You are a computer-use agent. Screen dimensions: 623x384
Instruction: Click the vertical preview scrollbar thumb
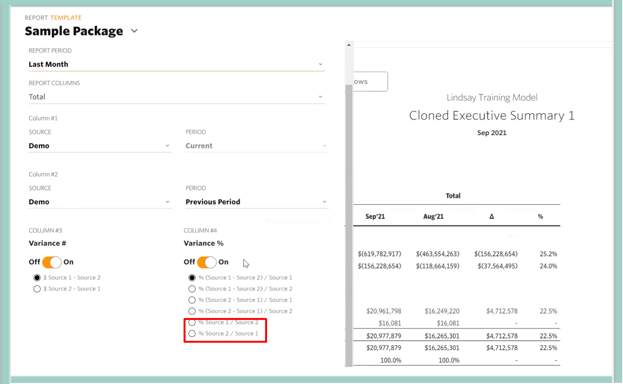(349, 226)
